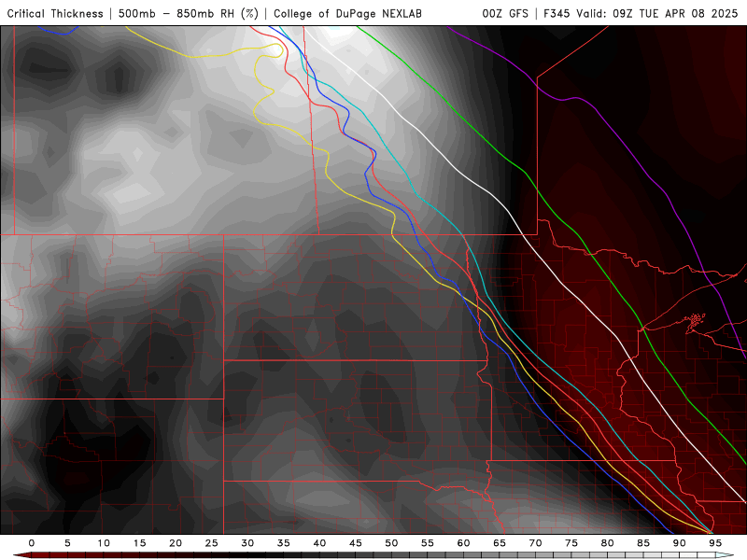Image resolution: width=747 pixels, height=560 pixels.
Task: Click the colorbar label "10"
Action: coord(104,543)
